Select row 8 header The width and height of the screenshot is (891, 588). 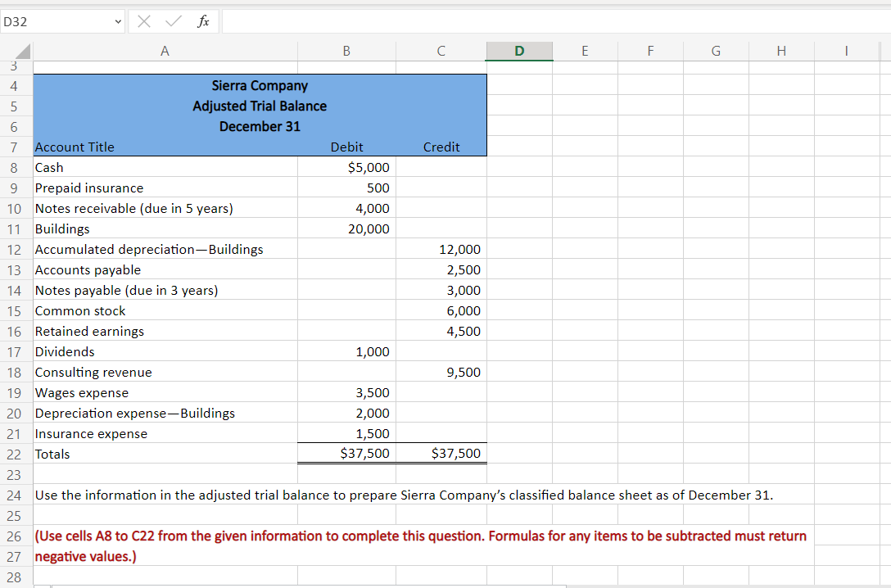14,168
